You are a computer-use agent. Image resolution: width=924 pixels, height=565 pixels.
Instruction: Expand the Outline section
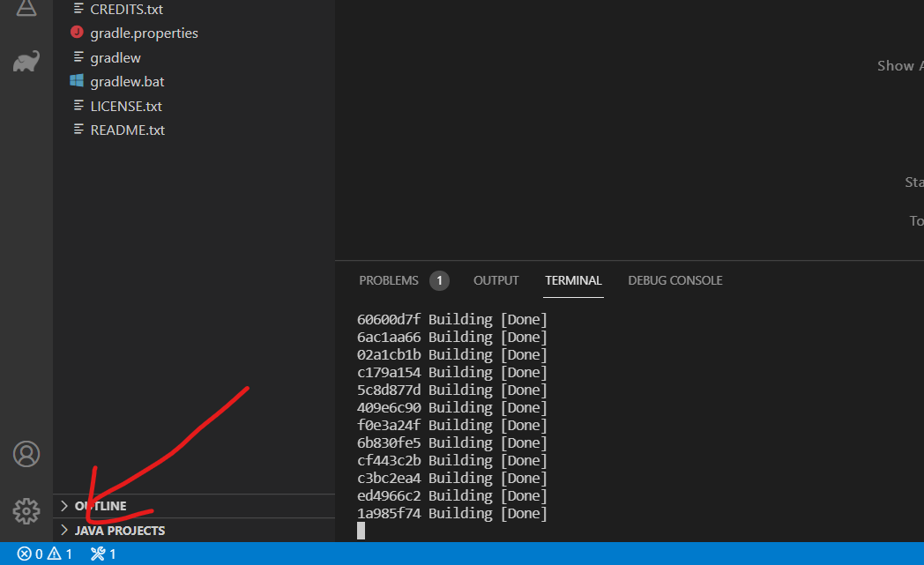[x=101, y=506]
